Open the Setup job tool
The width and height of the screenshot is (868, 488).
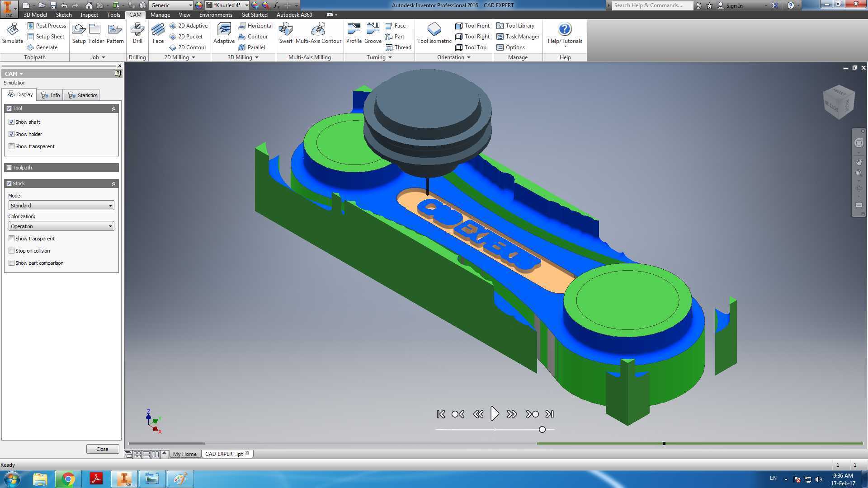(x=79, y=33)
